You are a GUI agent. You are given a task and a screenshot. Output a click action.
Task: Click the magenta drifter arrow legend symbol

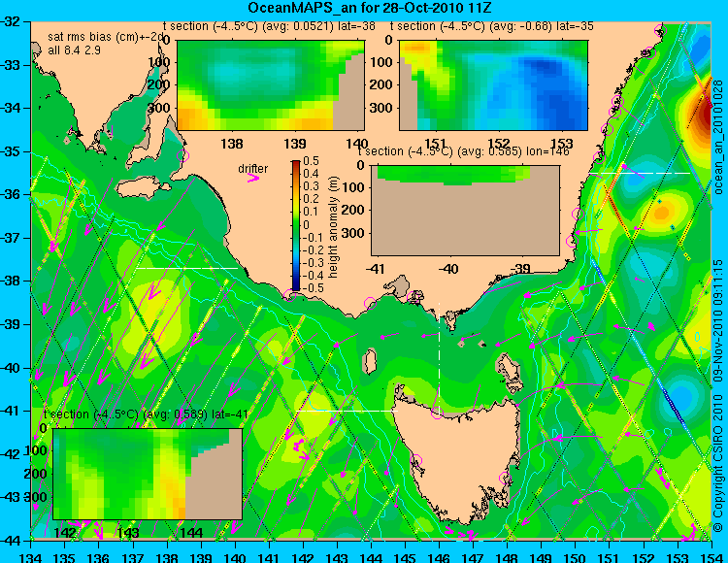(x=253, y=178)
